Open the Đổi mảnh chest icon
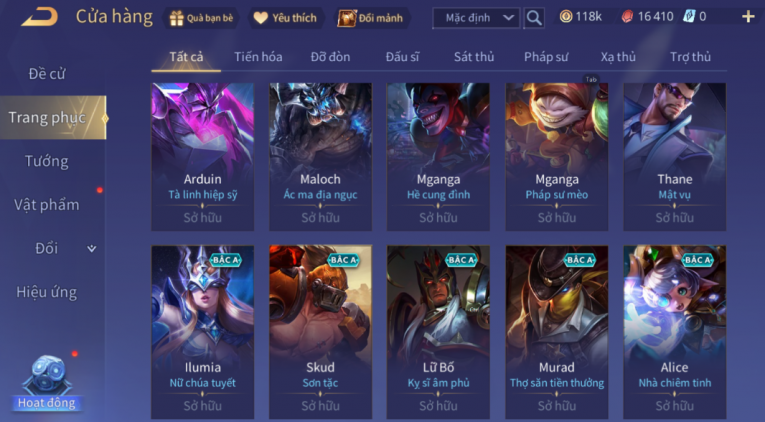This screenshot has height=422, width=765. pyautogui.click(x=347, y=18)
